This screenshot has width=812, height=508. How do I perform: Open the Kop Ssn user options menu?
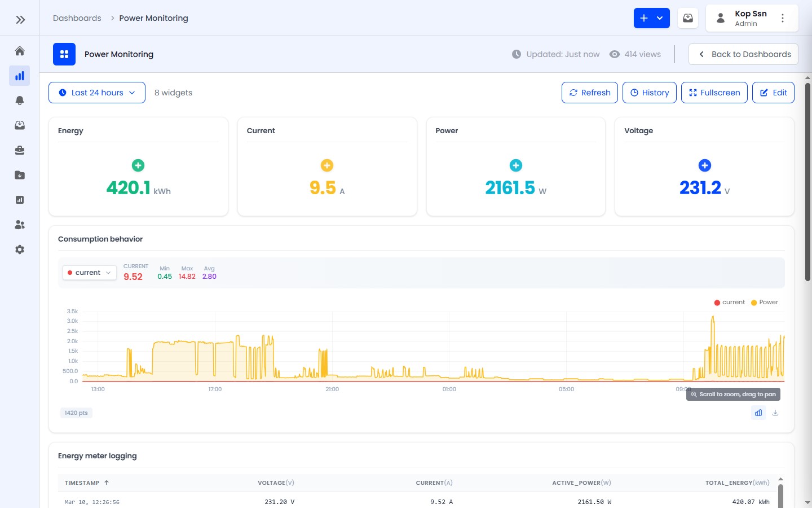tap(783, 18)
